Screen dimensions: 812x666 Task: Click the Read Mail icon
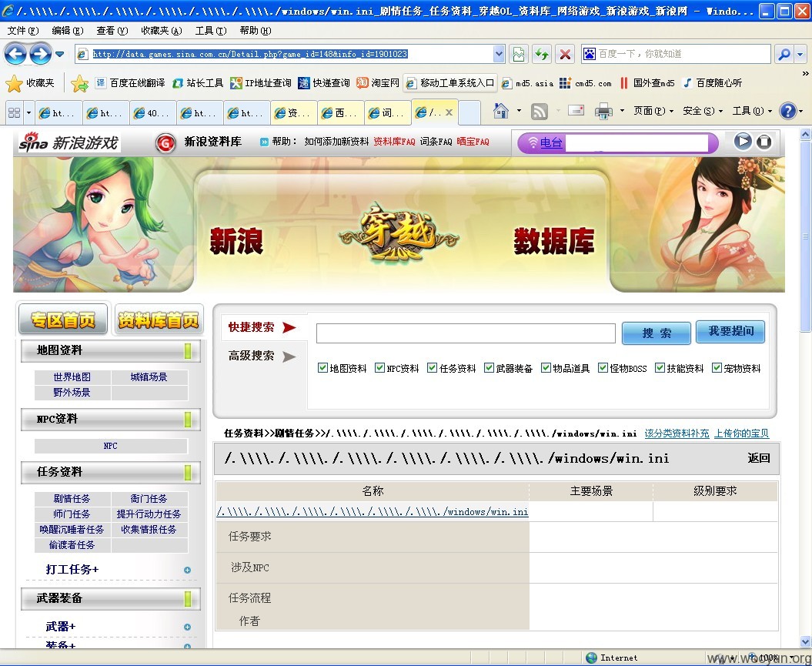click(576, 111)
